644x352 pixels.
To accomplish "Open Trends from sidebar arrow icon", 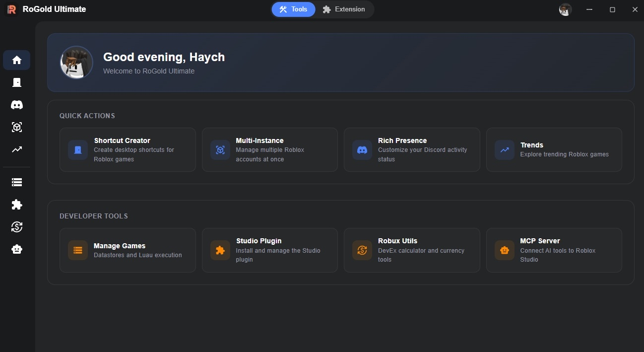I will [x=17, y=149].
